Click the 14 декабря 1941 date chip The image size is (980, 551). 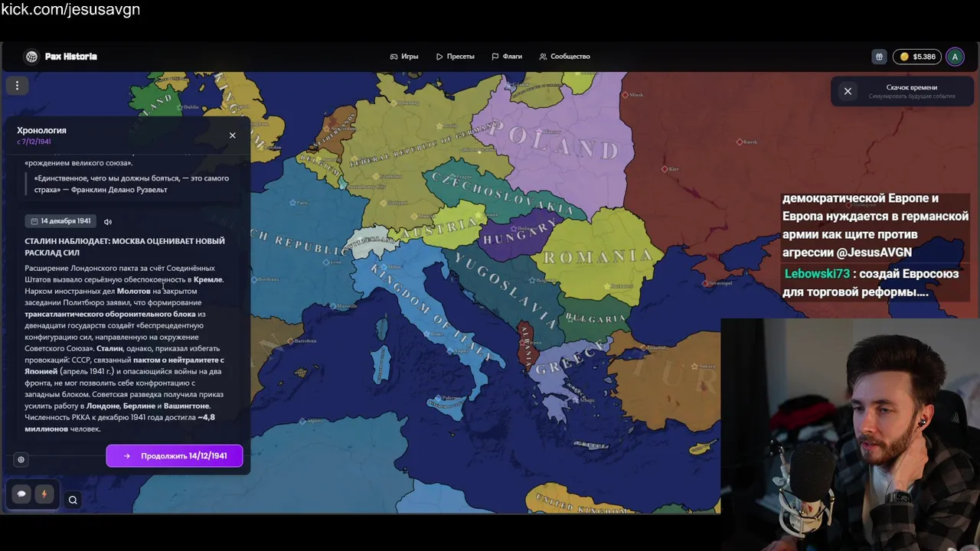[60, 221]
